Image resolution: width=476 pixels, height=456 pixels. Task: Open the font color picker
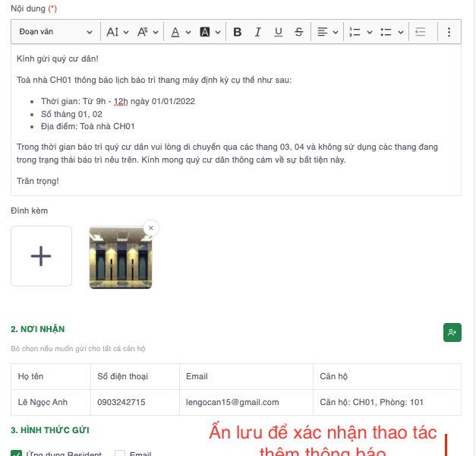click(x=180, y=32)
